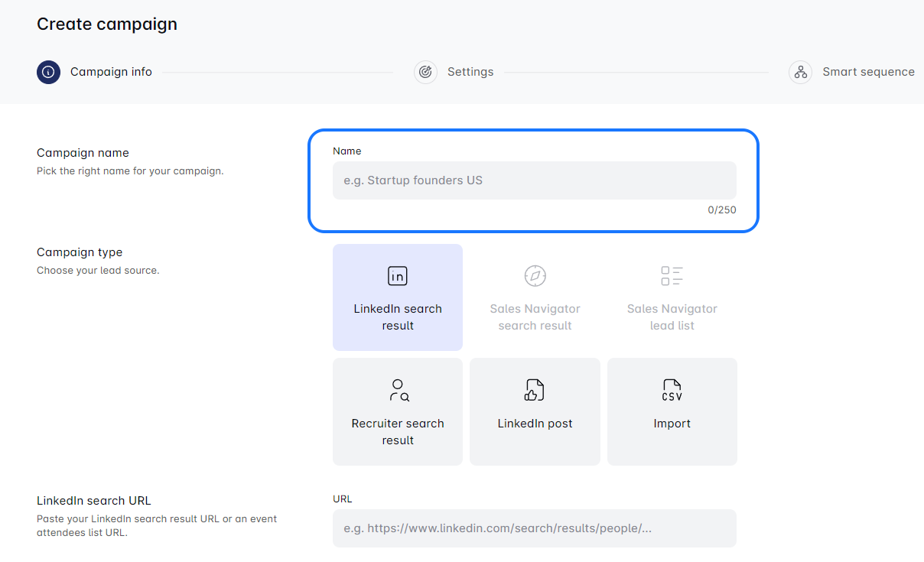Click the Campaign info step icon
Image resolution: width=924 pixels, height=562 pixels.
point(48,72)
